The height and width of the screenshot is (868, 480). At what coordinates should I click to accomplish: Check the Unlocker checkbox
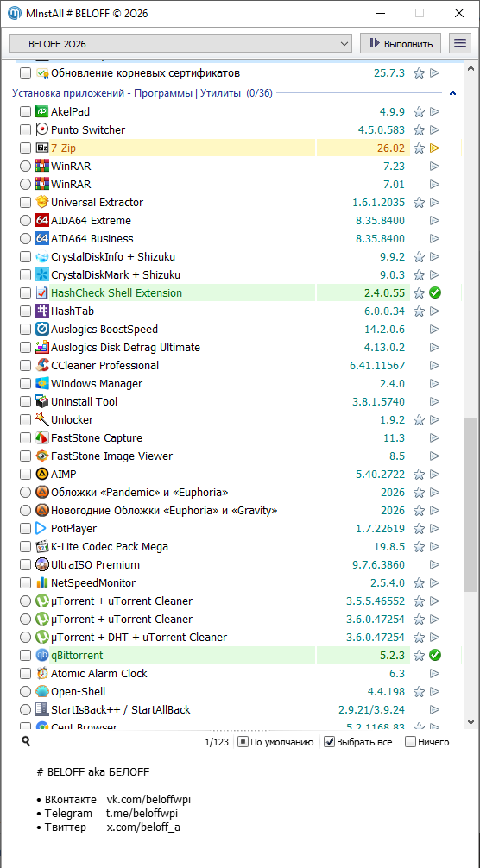point(25,419)
